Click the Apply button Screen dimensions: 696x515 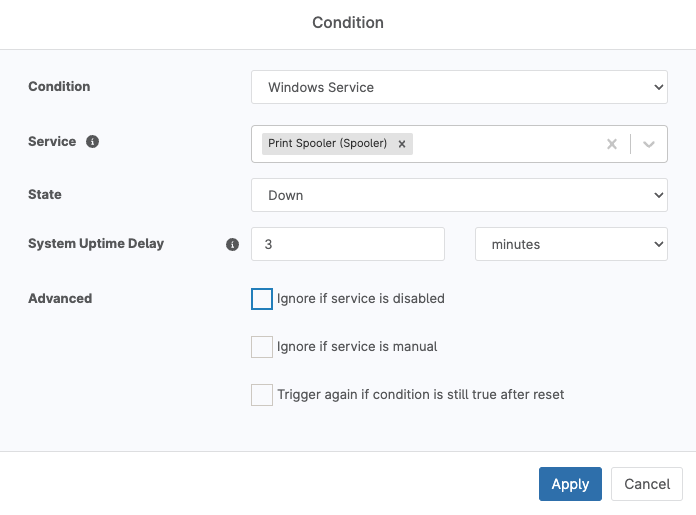570,484
